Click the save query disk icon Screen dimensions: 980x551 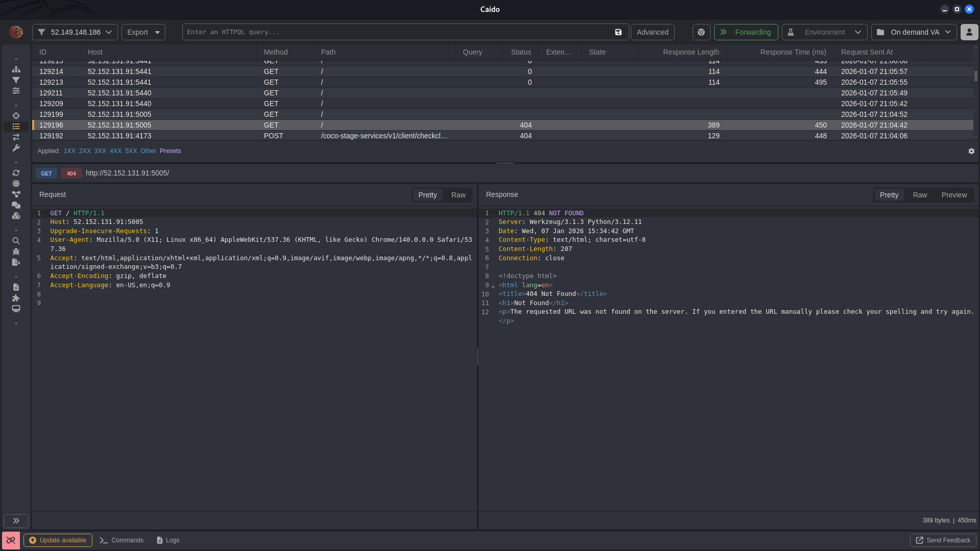[618, 32]
